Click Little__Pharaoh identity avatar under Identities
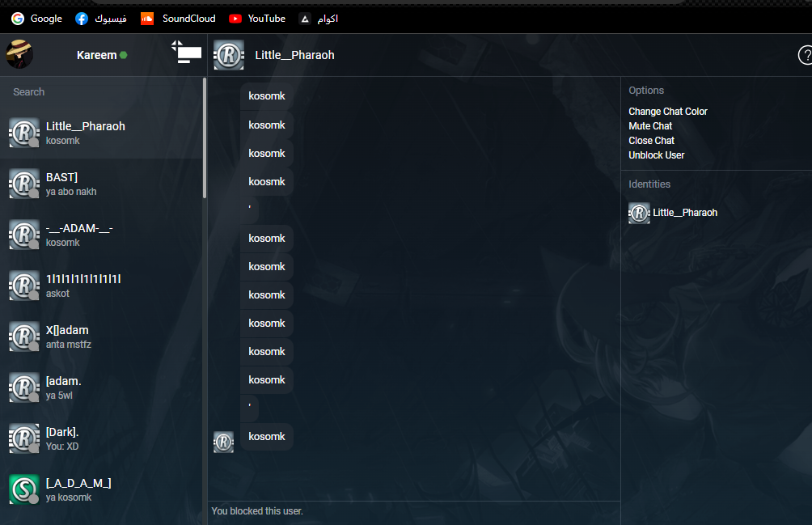This screenshot has width=812, height=525. pos(639,213)
